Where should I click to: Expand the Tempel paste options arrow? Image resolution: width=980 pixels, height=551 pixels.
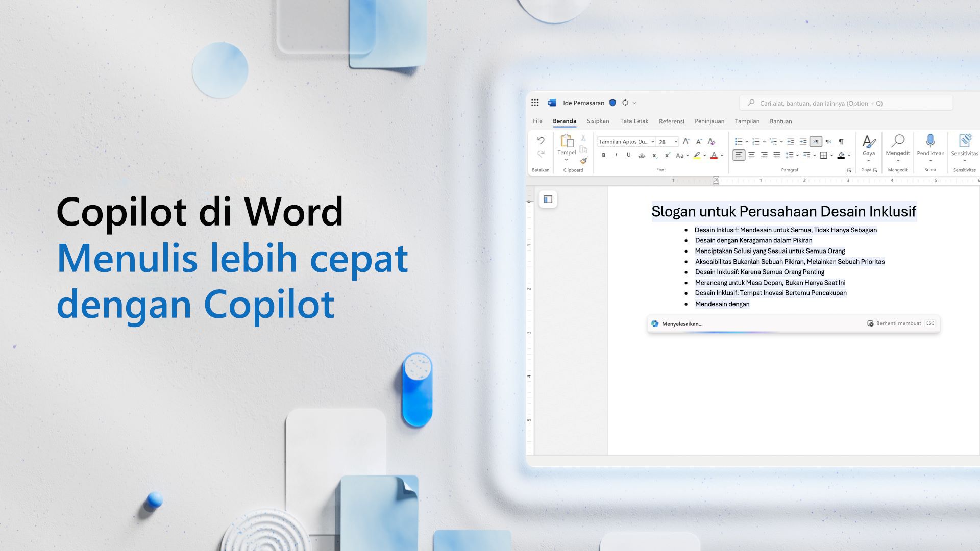pyautogui.click(x=567, y=161)
